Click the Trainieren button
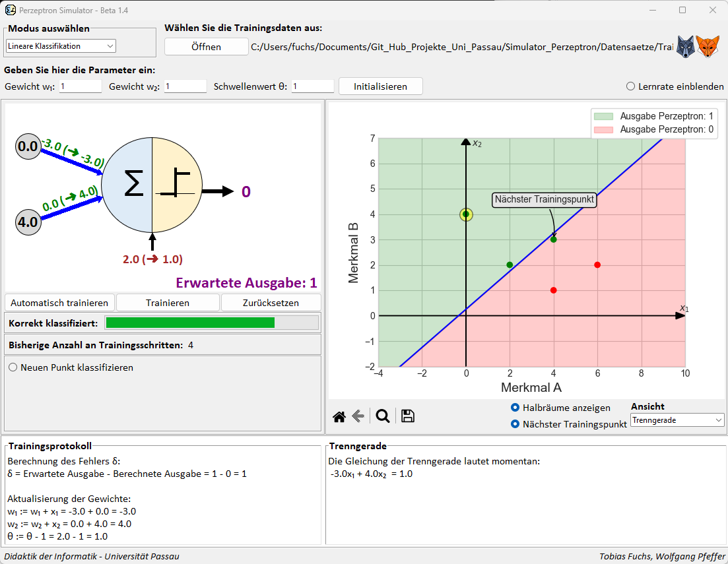728x564 pixels. coord(168,303)
